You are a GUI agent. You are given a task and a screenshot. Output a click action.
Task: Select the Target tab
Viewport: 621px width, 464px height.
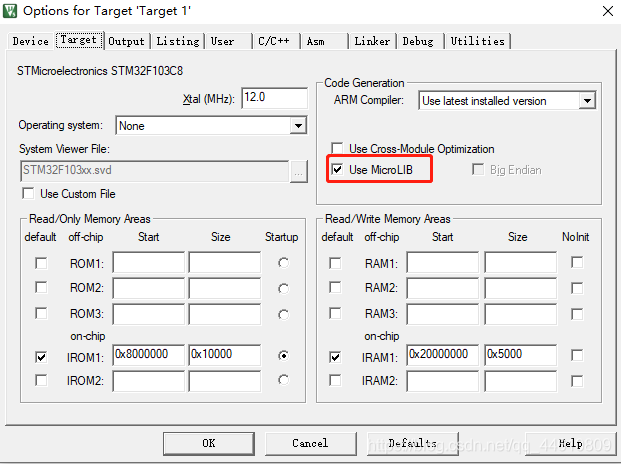(79, 40)
